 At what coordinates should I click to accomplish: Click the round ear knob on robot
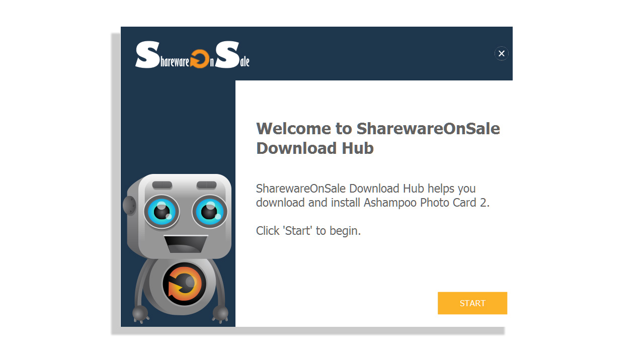click(128, 206)
